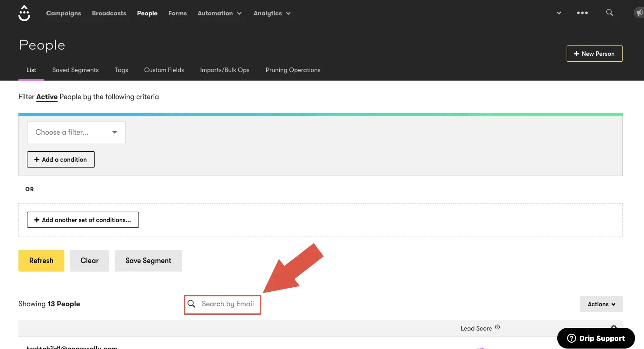
Task: Click magnifier icon beside Search by Email
Action: (x=192, y=304)
